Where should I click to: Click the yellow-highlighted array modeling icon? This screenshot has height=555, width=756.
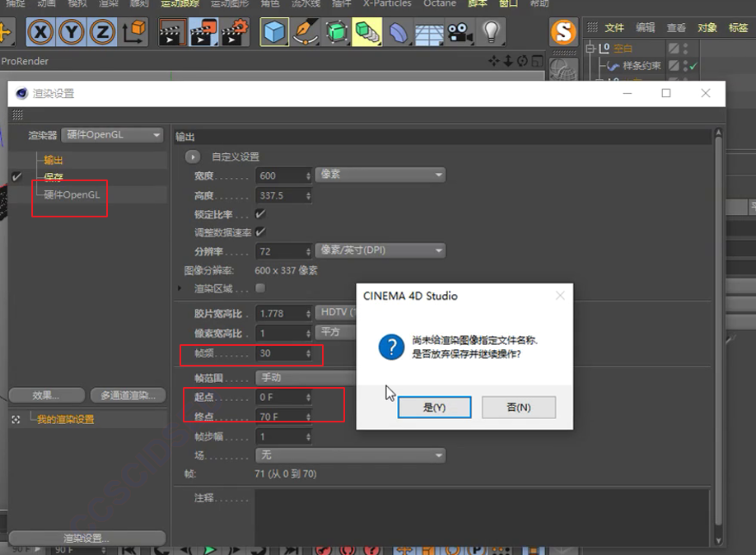(x=367, y=32)
